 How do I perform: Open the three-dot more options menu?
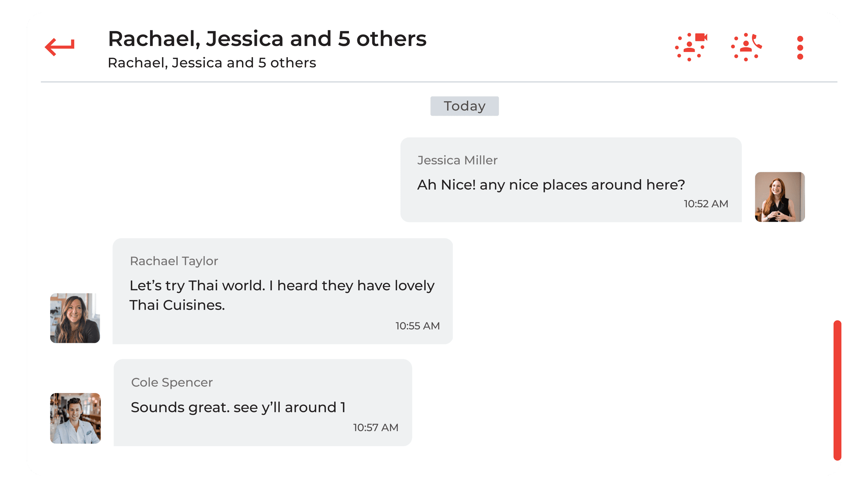pyautogui.click(x=800, y=47)
